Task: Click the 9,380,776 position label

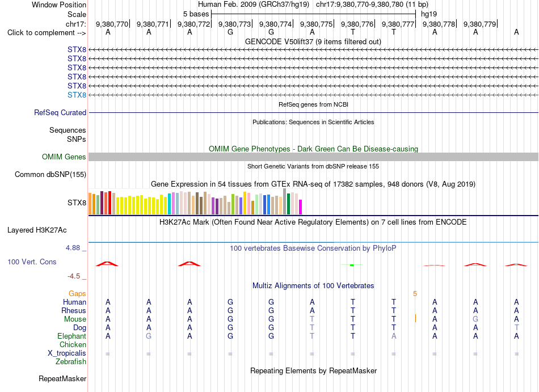Action: tap(357, 24)
